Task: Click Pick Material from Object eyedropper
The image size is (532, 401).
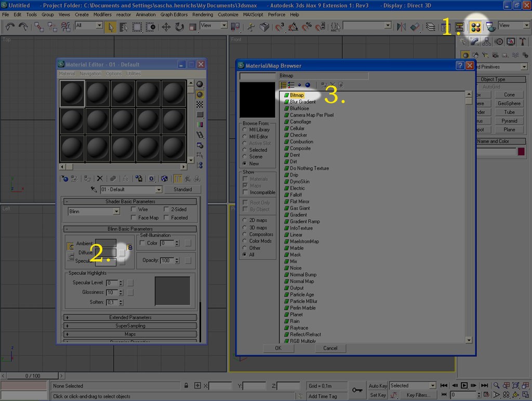Action: click(94, 189)
